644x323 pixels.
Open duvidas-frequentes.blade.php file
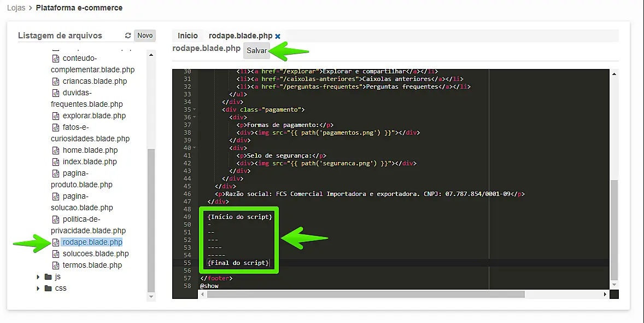point(87,99)
